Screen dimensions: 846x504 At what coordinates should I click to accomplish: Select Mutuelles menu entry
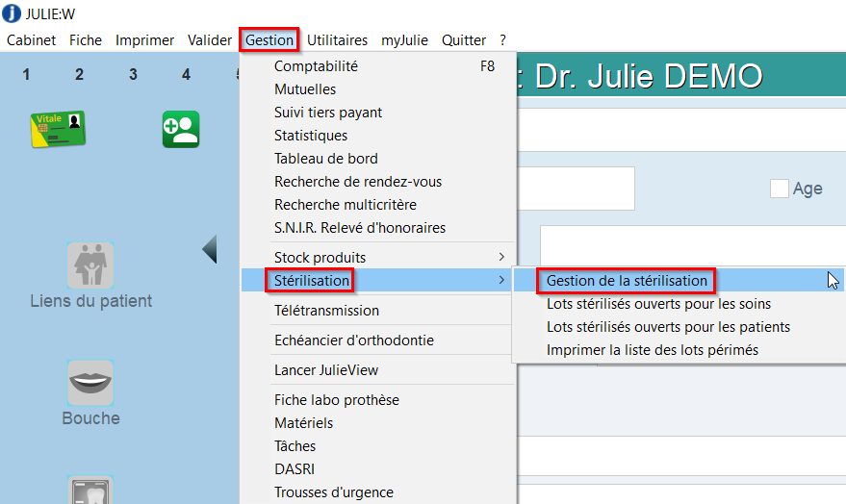point(378,88)
